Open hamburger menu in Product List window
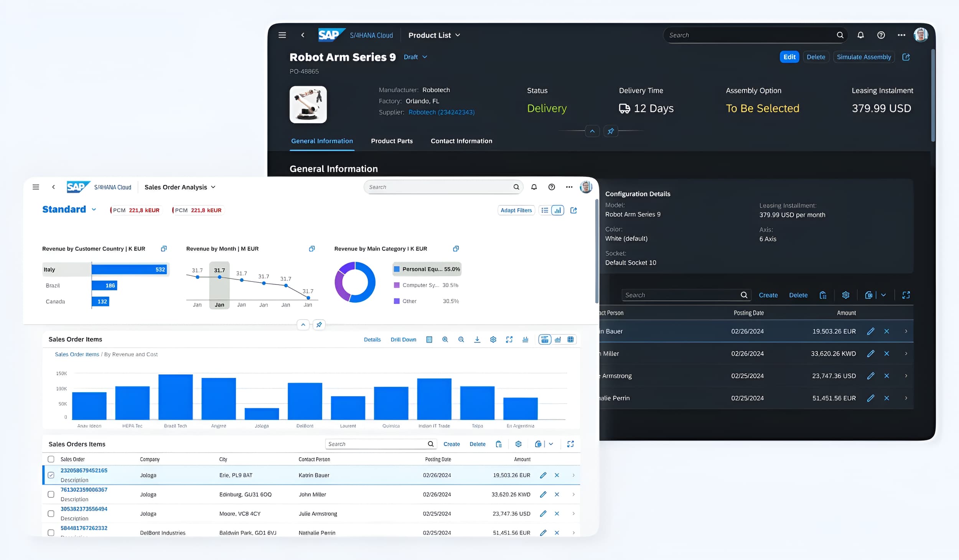The height and width of the screenshot is (560, 959). (x=282, y=35)
